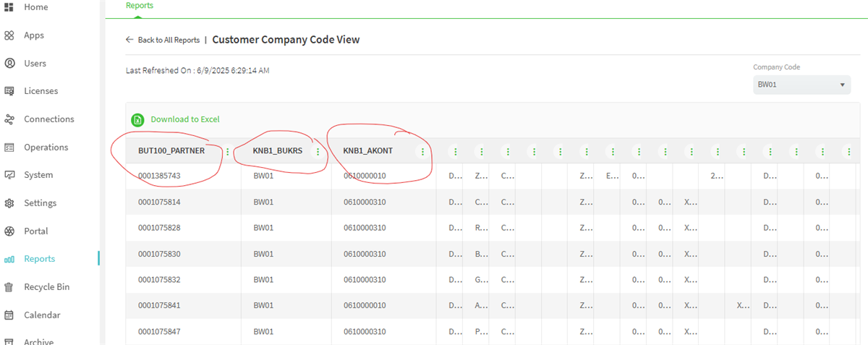Click the System monitor icon
Screen dimensions: 868x345
coord(9,175)
